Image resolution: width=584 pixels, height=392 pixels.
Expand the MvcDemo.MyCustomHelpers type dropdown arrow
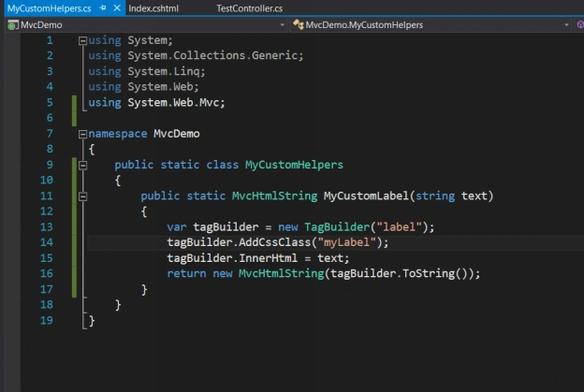(x=566, y=25)
